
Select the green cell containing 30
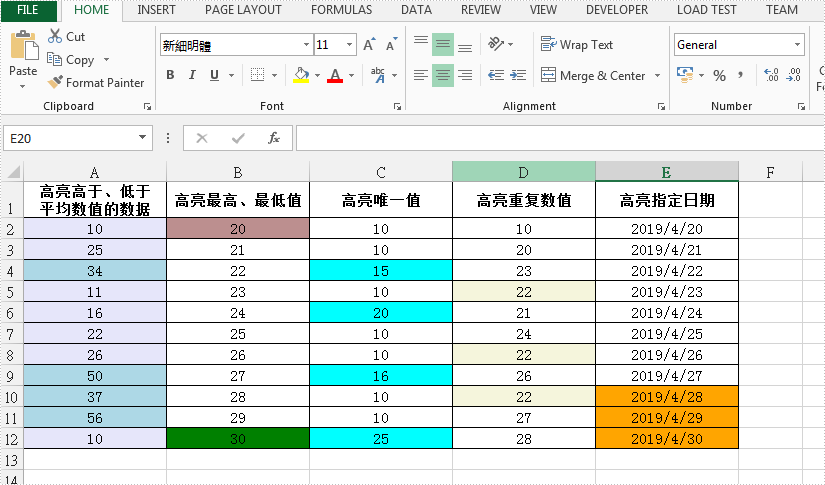(x=238, y=439)
